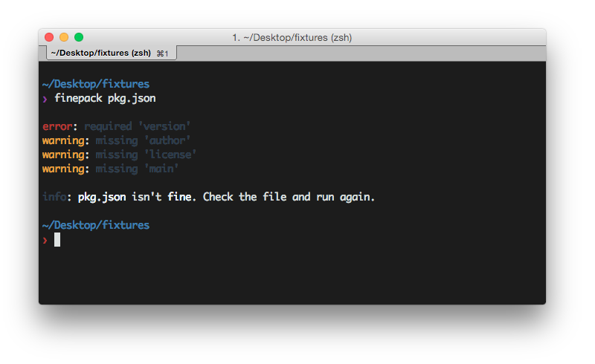Click the top blue ~/Desktop/fixtures path

(95, 84)
